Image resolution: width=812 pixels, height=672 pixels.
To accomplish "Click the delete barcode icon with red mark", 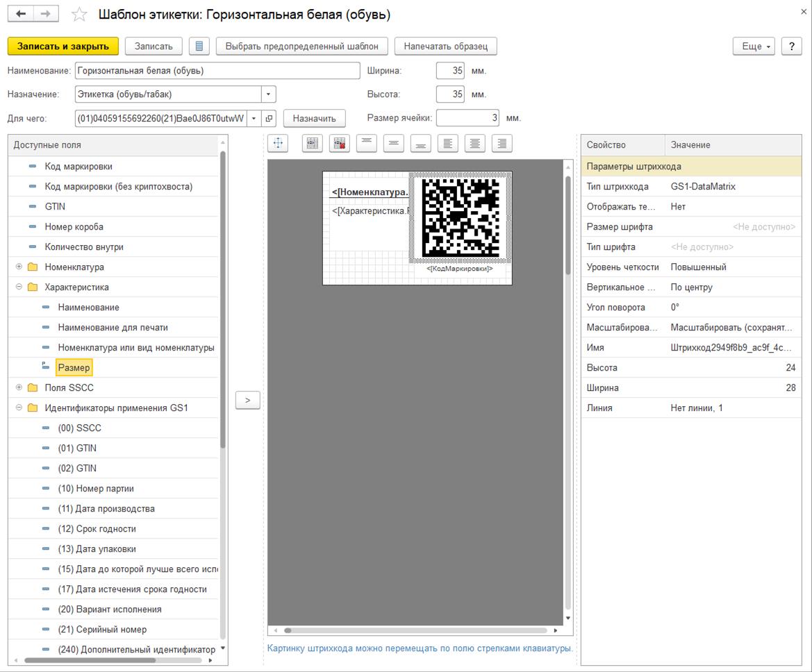I will (x=340, y=143).
